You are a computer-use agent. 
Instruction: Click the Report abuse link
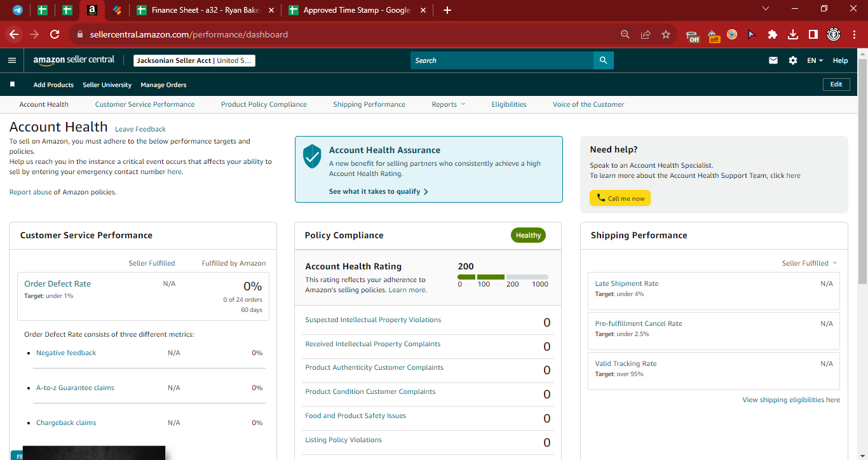coord(31,192)
